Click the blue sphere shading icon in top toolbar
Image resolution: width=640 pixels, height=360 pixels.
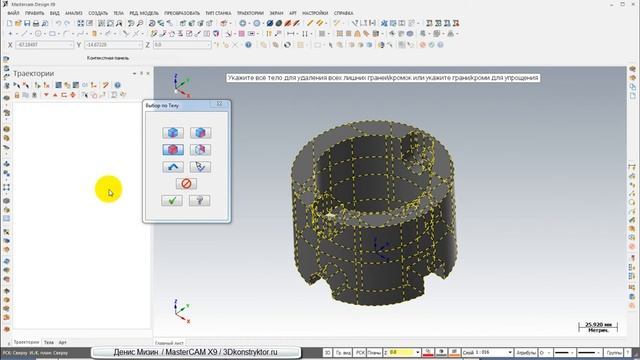pyautogui.click(x=270, y=24)
